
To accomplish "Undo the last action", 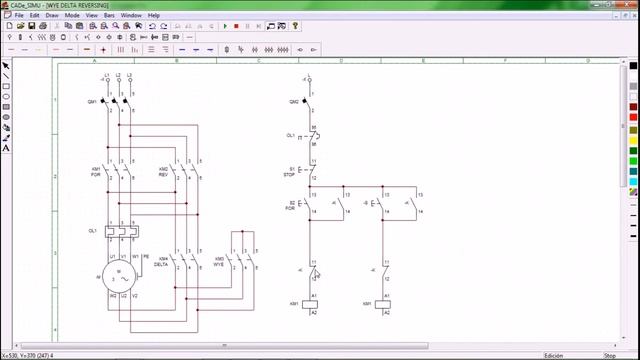I will coord(152,26).
